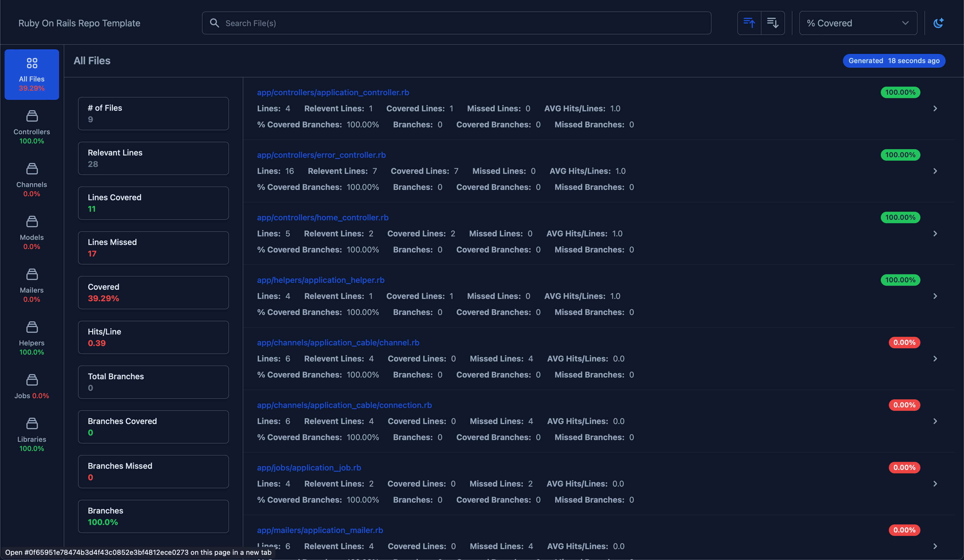Switch to the Libraries group
The width and height of the screenshot is (964, 560).
click(x=32, y=434)
